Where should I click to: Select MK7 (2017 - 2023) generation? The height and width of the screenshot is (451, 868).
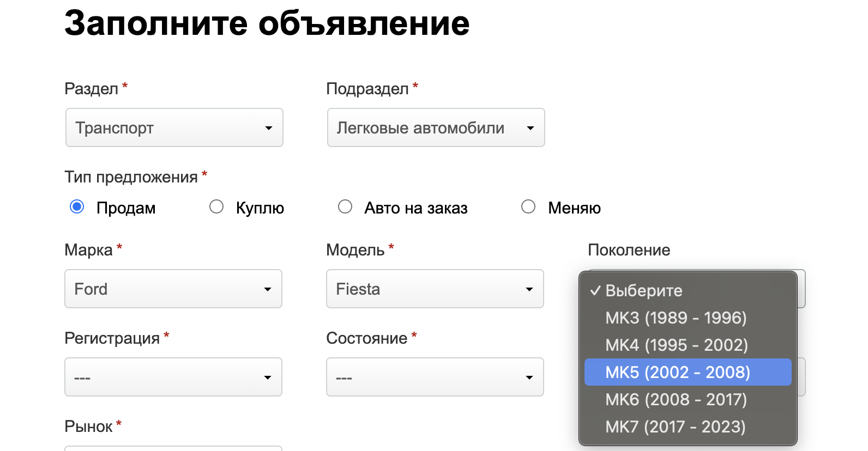click(688, 426)
